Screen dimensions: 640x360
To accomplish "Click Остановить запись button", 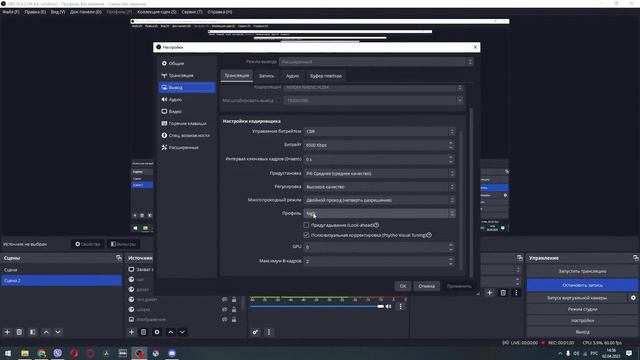I will (x=582, y=285).
